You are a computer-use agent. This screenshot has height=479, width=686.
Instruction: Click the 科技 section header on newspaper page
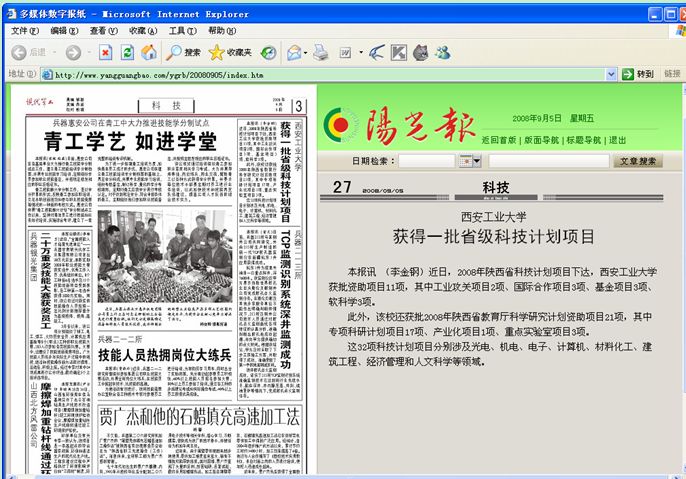point(166,105)
